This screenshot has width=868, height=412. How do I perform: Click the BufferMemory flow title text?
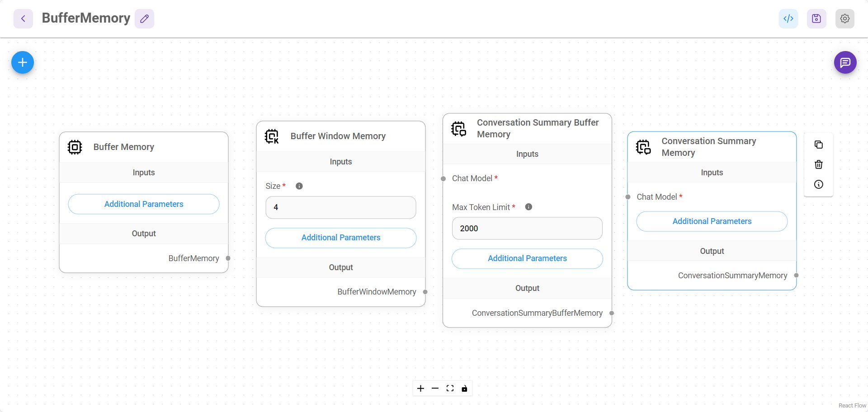point(86,18)
